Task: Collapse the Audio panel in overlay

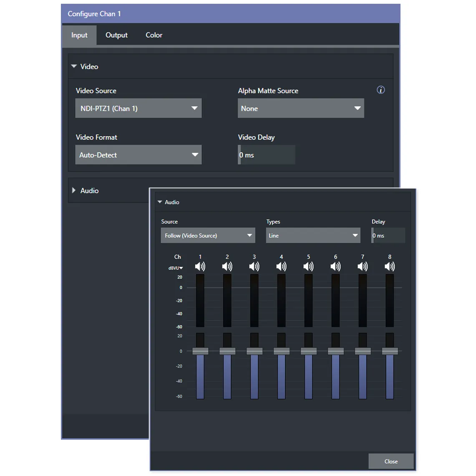Action: pos(160,202)
